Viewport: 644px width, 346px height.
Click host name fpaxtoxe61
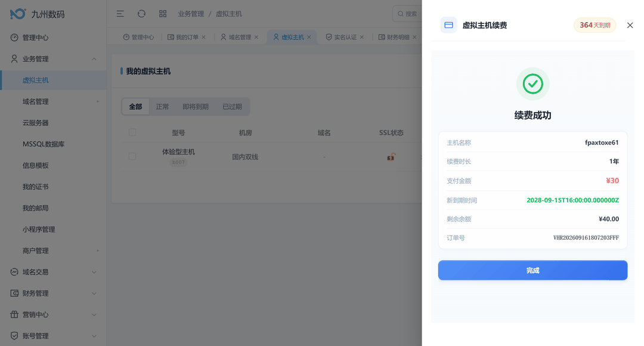(x=602, y=143)
